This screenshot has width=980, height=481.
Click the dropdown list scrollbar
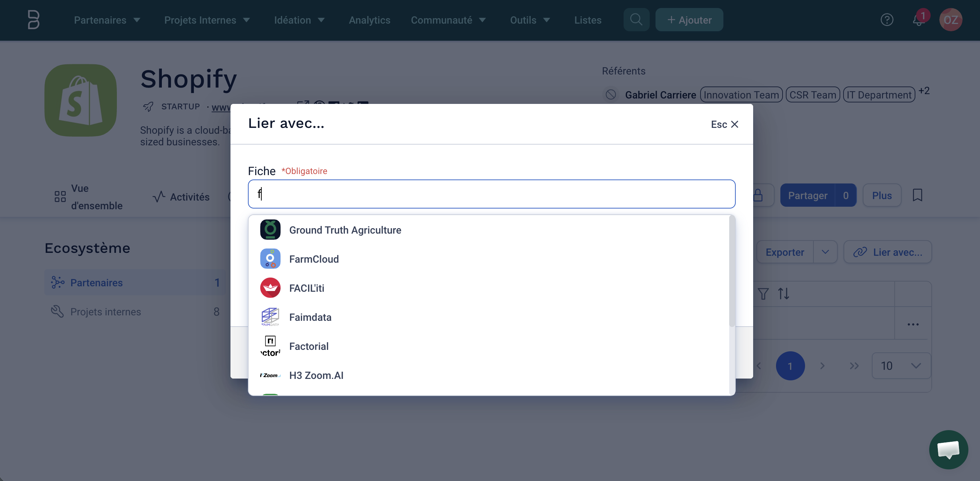pos(732,271)
